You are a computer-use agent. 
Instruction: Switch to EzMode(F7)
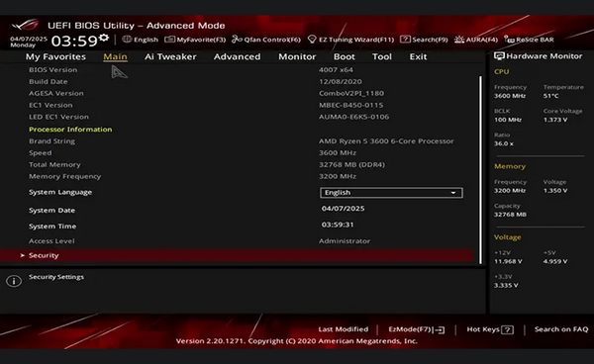click(x=417, y=329)
